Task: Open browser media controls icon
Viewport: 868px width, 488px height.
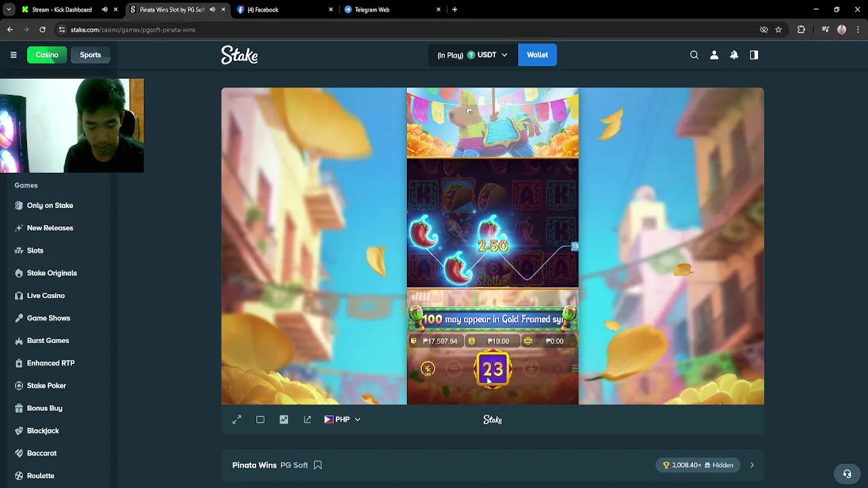Action: point(825,30)
